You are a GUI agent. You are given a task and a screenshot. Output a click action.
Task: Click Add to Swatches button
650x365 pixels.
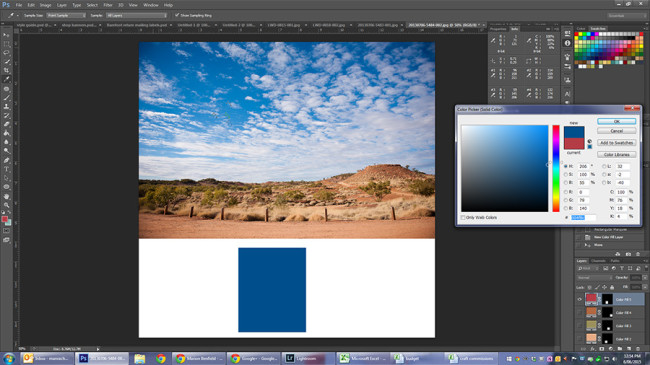(x=616, y=143)
